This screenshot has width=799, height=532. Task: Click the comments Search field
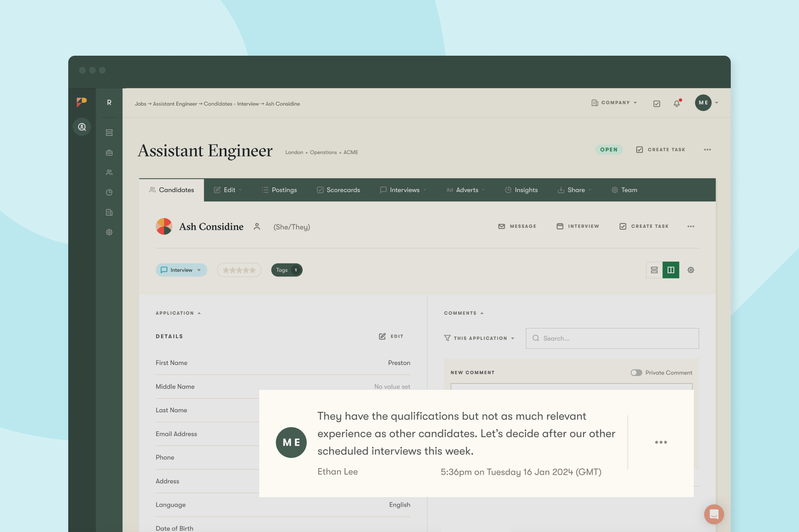tap(612, 338)
